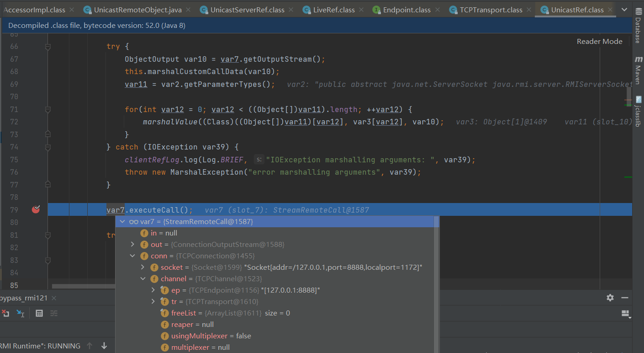644x353 pixels.
Task: Expand the tr TCPTransport node
Action: tap(153, 302)
